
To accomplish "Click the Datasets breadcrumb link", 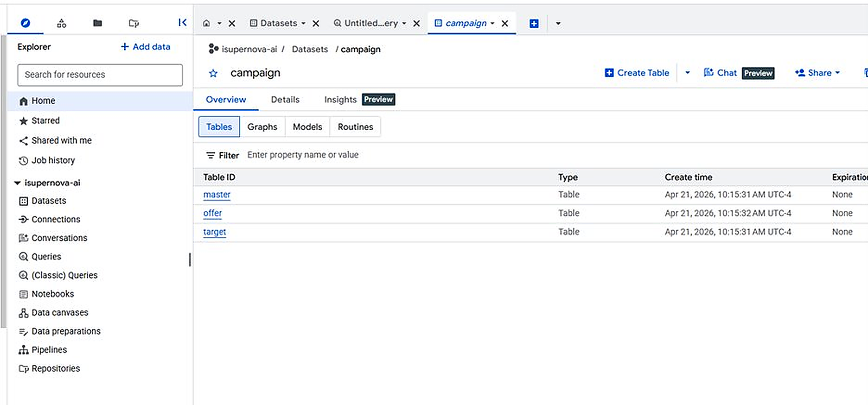I will coord(310,49).
